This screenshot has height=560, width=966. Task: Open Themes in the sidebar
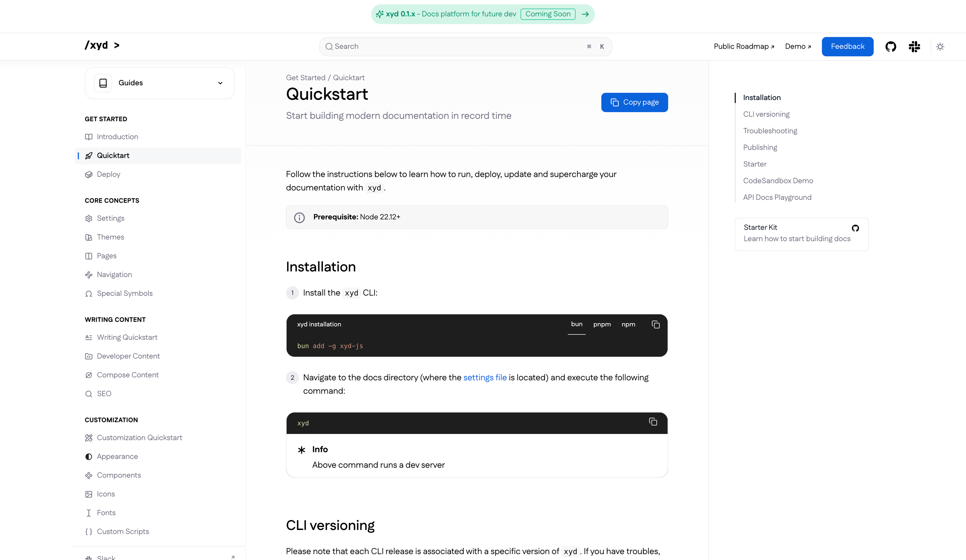(110, 237)
